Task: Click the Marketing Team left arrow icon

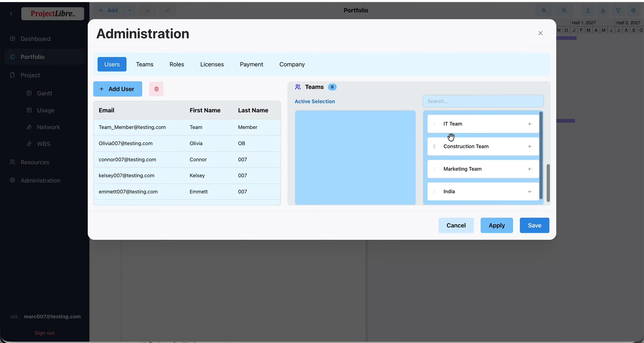Action: click(x=530, y=169)
